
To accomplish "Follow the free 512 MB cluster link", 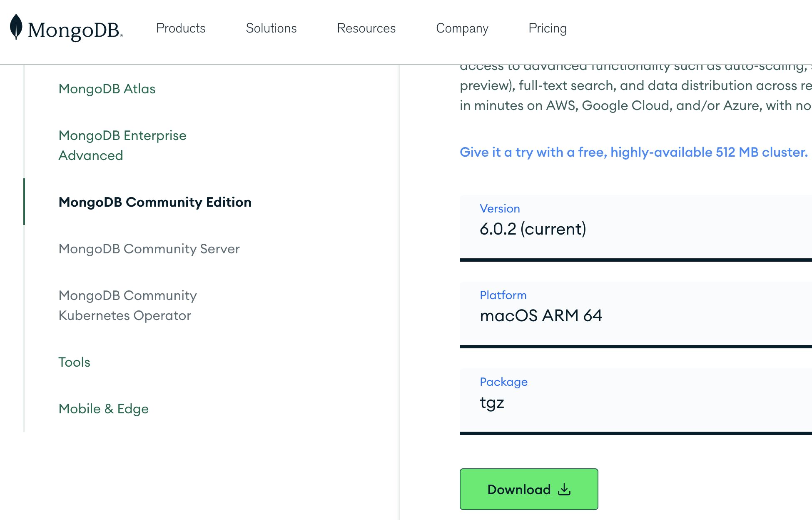I will click(x=633, y=152).
